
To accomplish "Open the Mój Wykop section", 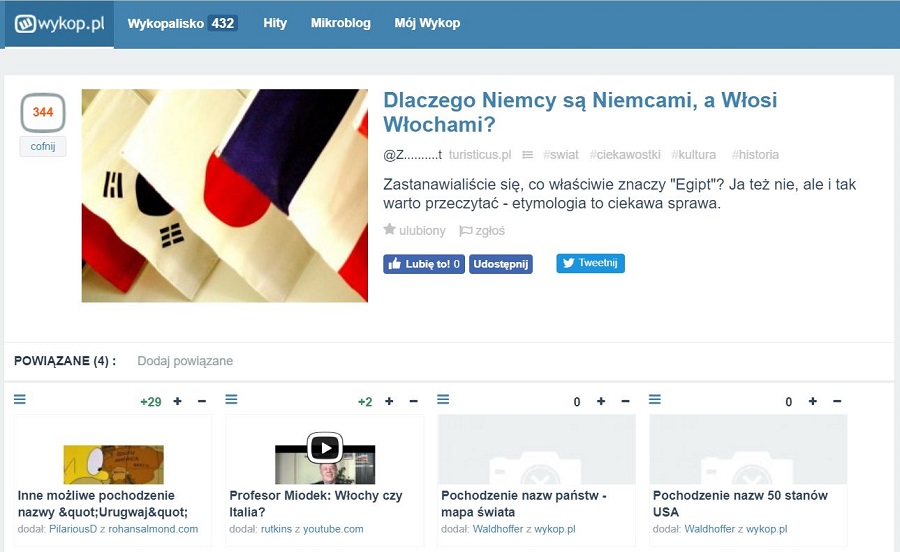I will [427, 23].
